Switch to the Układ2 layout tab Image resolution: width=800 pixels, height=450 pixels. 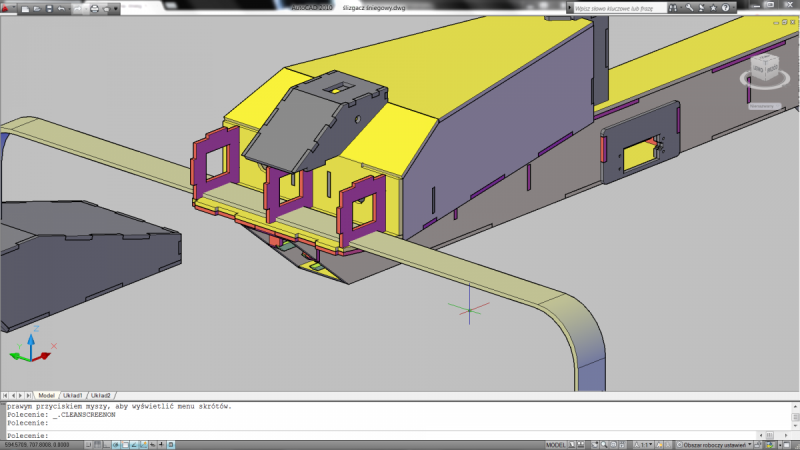100,395
